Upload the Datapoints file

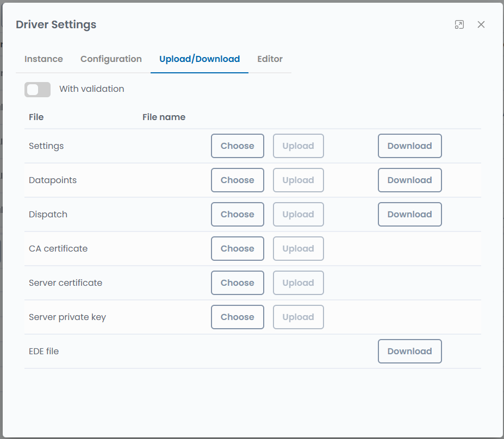point(298,180)
